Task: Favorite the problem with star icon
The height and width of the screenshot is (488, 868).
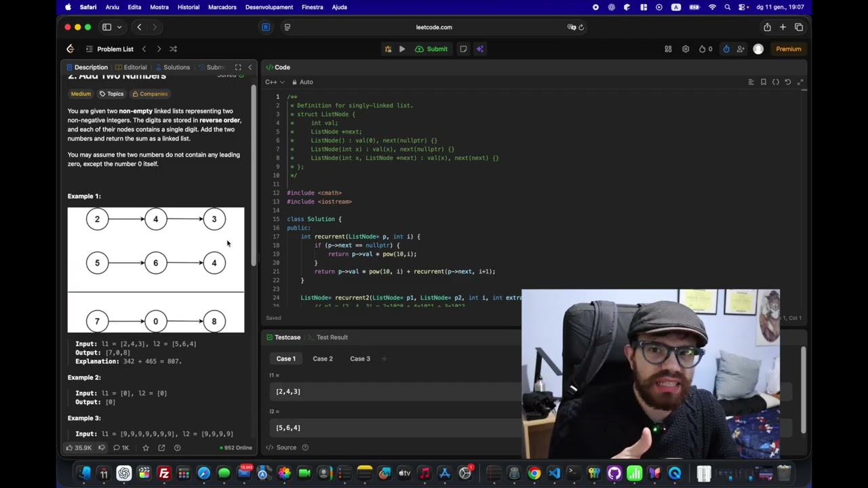Action: pos(146,447)
